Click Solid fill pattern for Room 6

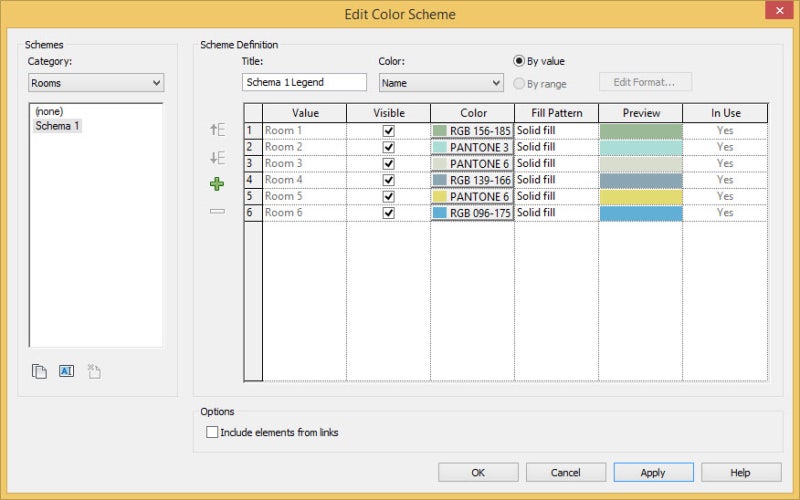coord(556,213)
